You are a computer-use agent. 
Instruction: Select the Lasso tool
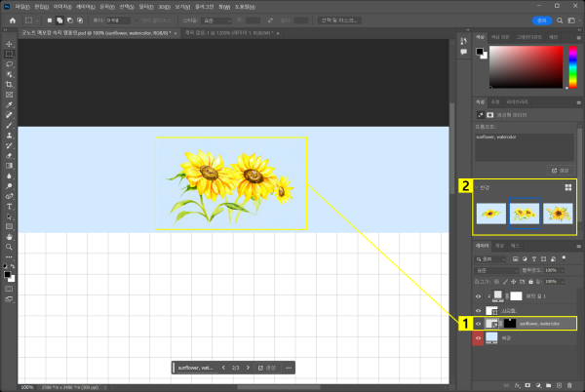click(x=8, y=63)
